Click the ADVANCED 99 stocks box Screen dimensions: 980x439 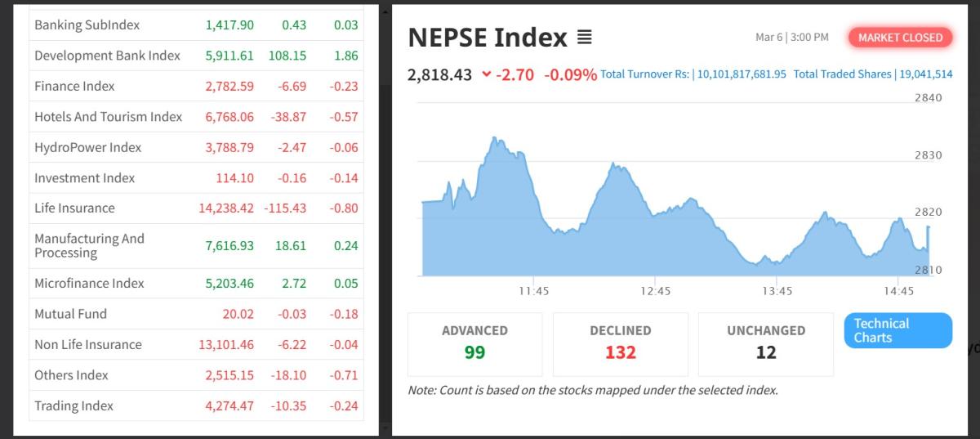474,343
